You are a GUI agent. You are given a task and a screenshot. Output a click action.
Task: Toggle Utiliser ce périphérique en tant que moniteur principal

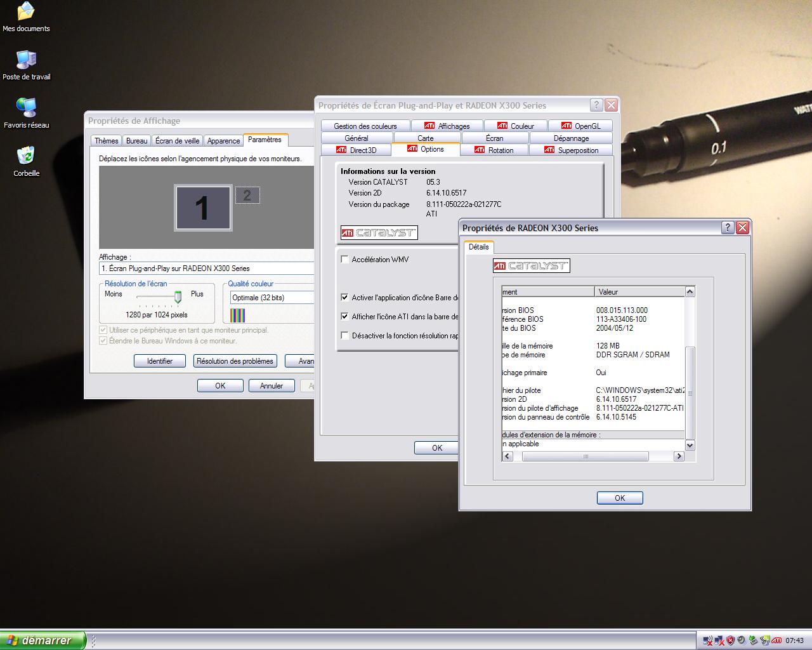(x=103, y=330)
